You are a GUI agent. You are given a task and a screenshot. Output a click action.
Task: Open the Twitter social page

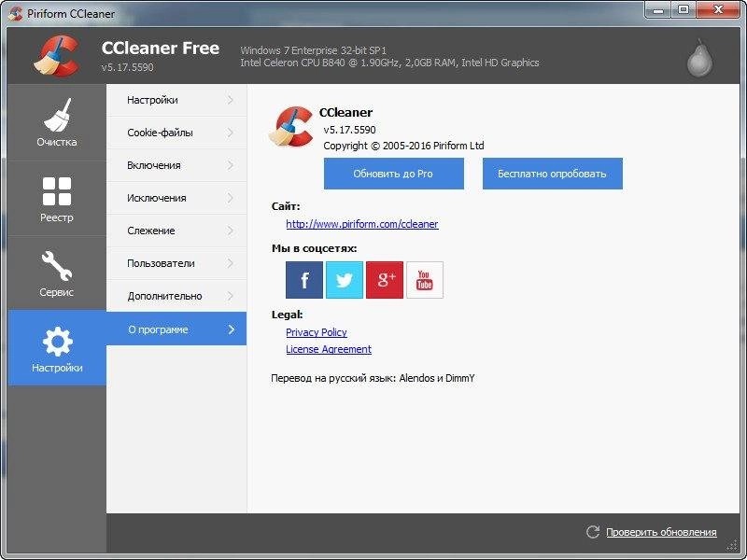345,280
